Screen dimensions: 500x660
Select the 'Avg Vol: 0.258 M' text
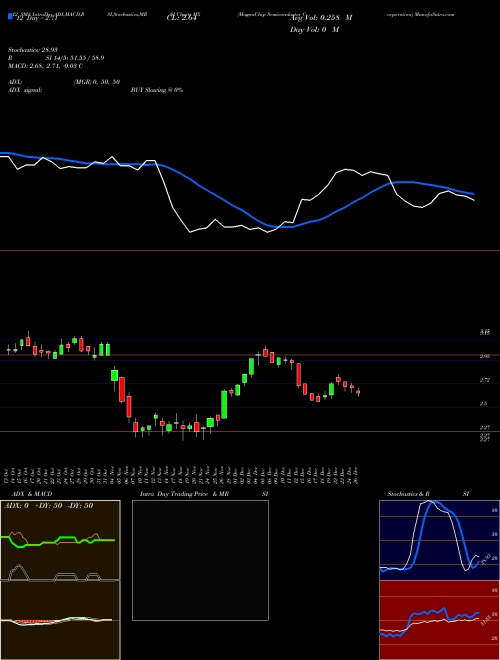pyautogui.click(x=321, y=18)
